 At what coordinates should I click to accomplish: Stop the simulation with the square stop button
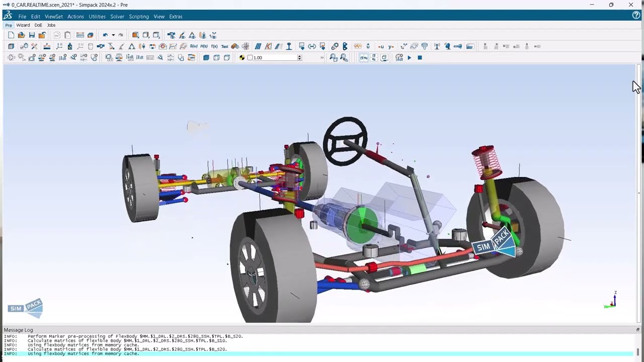[420, 58]
